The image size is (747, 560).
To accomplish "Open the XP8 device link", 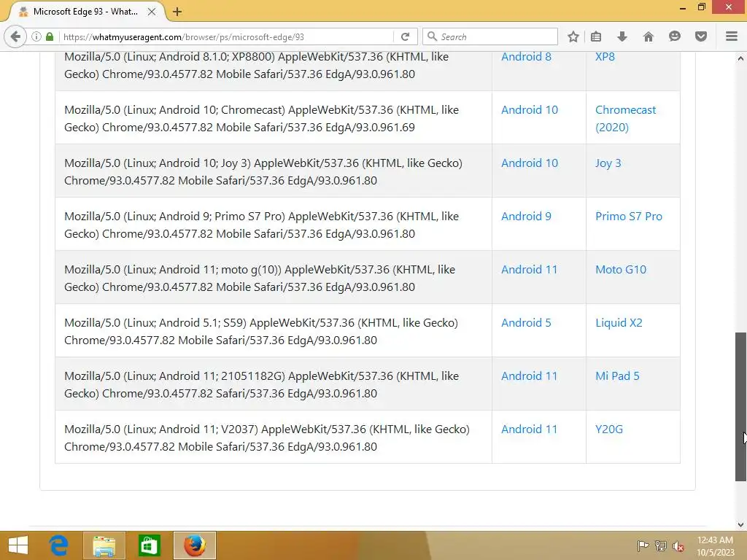I will 605,57.
